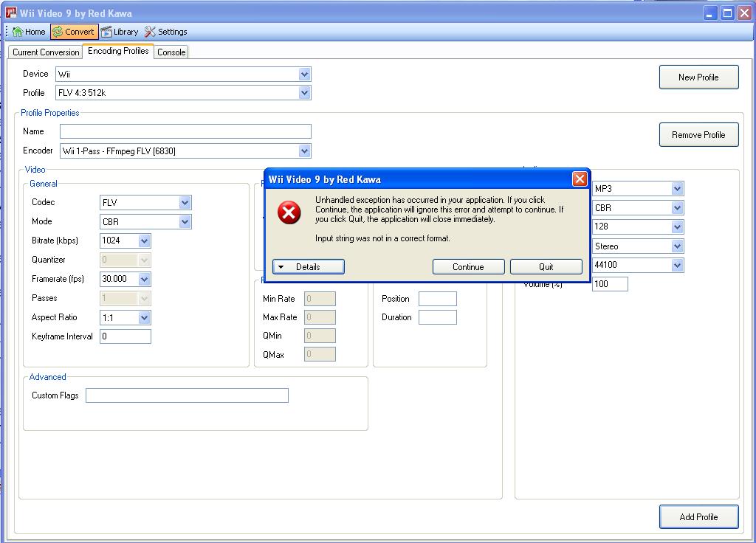Open the Framerate 30.000 dropdown
Screen dimensions: 756x543
[x=144, y=279]
